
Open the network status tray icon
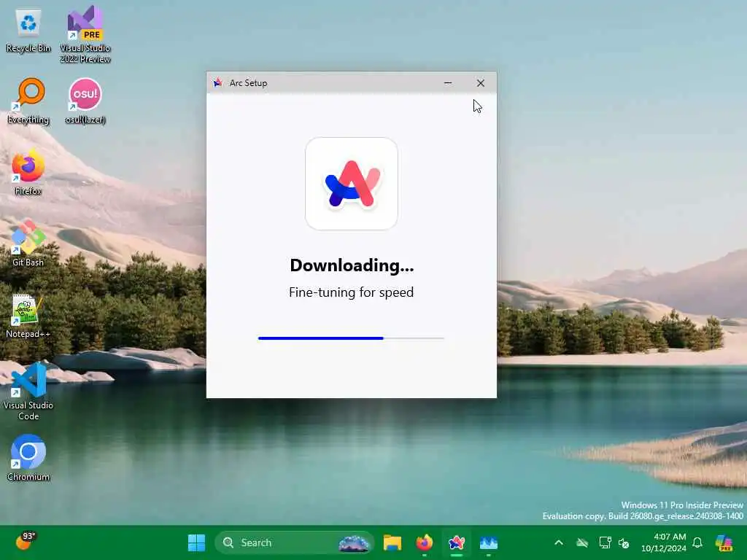coord(605,542)
